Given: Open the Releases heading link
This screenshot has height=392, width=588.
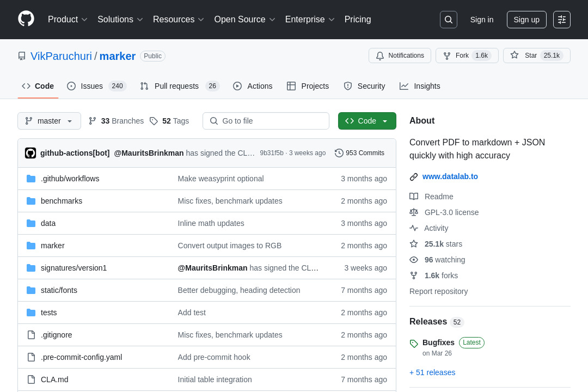Looking at the screenshot, I should click(x=428, y=322).
